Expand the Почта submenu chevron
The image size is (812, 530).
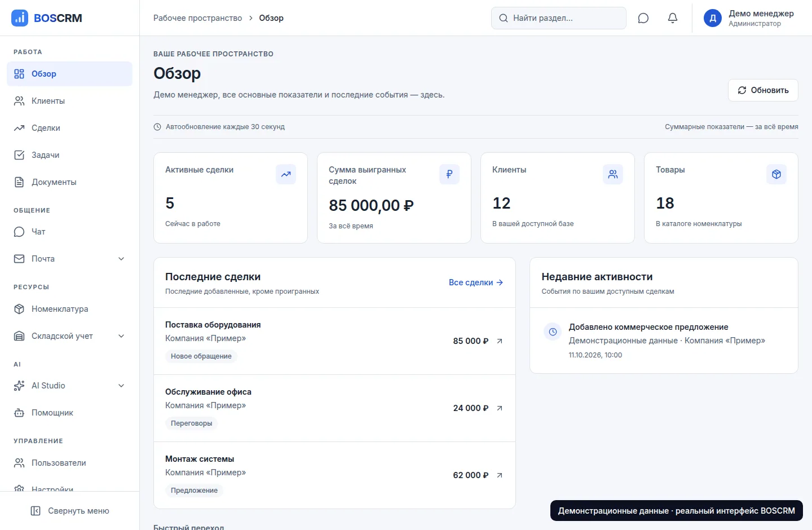point(121,259)
